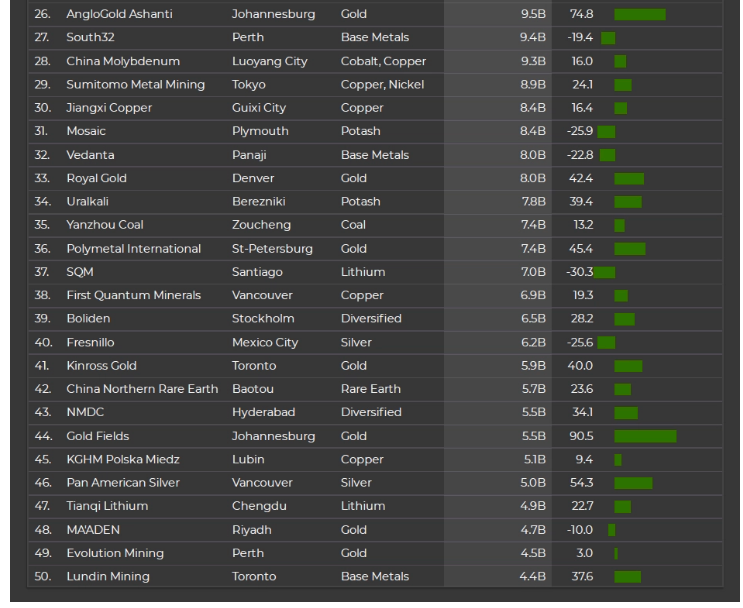Select the 3.0 change value
Screen dimensions: 743x608
585,554
